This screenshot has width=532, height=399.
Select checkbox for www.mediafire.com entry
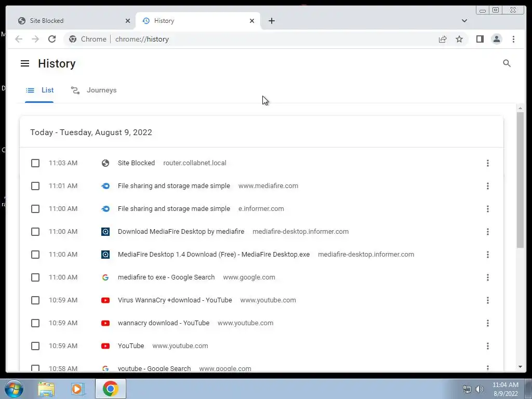(35, 186)
